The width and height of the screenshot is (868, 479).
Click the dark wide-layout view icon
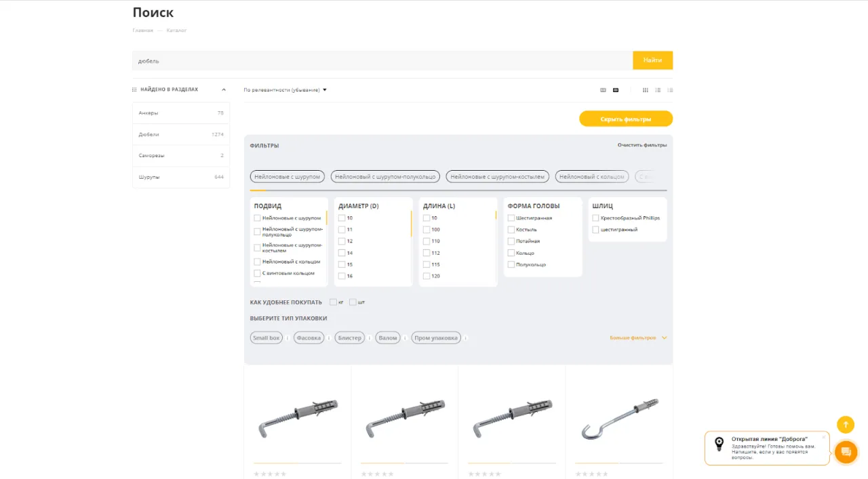coord(616,90)
